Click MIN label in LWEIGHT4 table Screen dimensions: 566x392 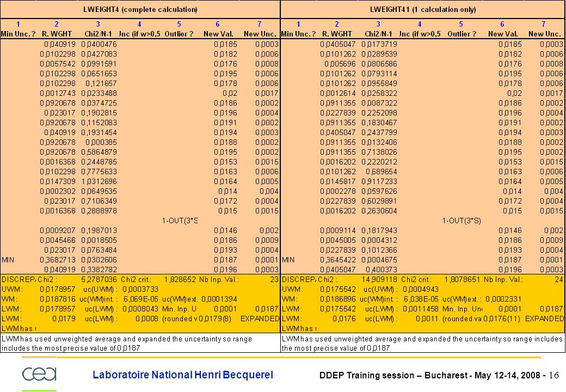(x=8, y=260)
